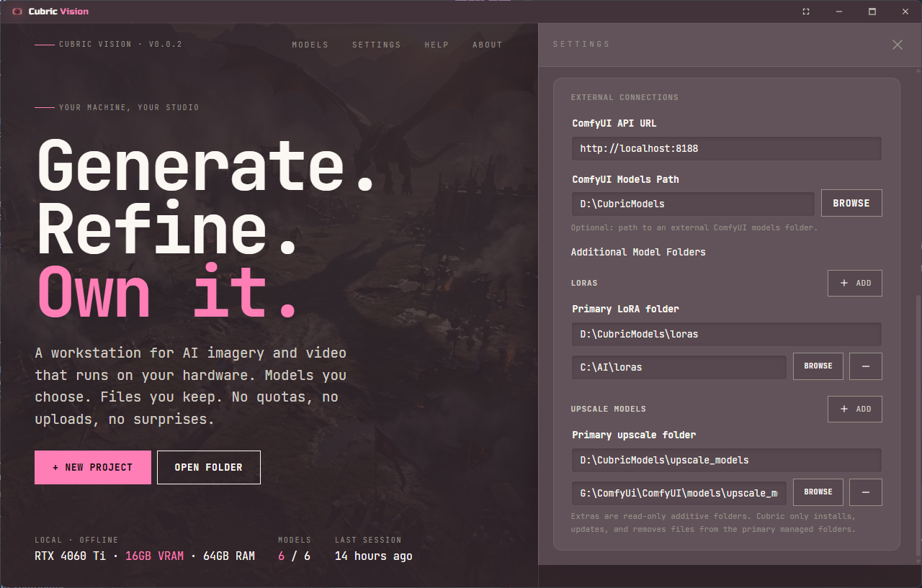This screenshot has height=588, width=922.
Task: Click the ComfyUI Models Path field
Action: (x=693, y=204)
